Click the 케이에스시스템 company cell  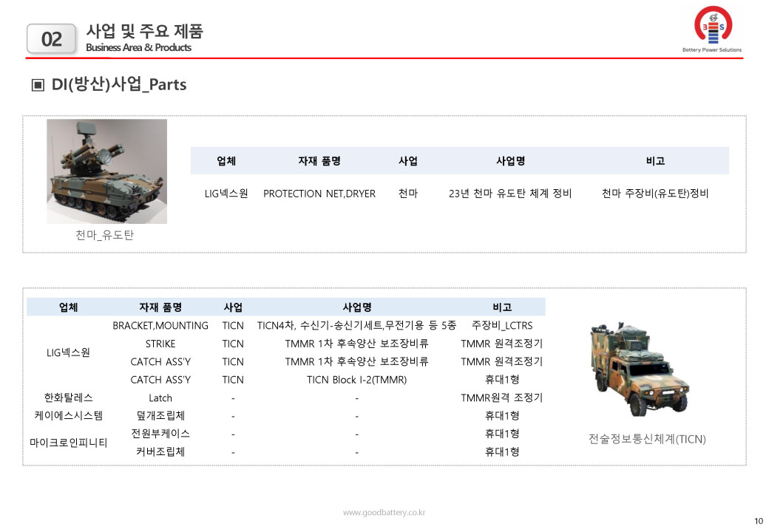68,415
